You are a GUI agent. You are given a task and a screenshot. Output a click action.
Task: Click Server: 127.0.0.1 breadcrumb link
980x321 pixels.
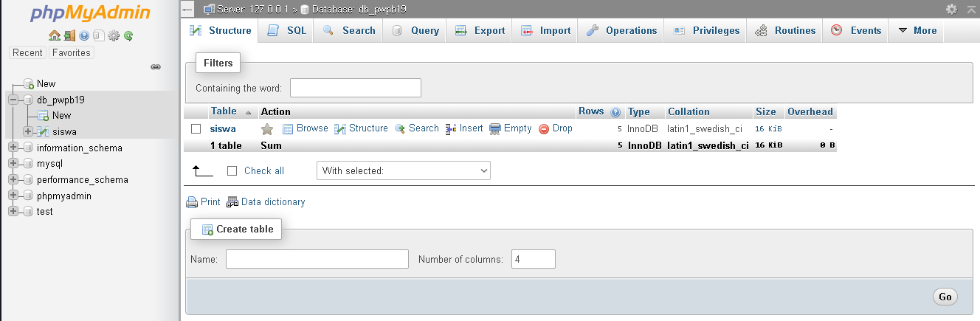[252, 10]
